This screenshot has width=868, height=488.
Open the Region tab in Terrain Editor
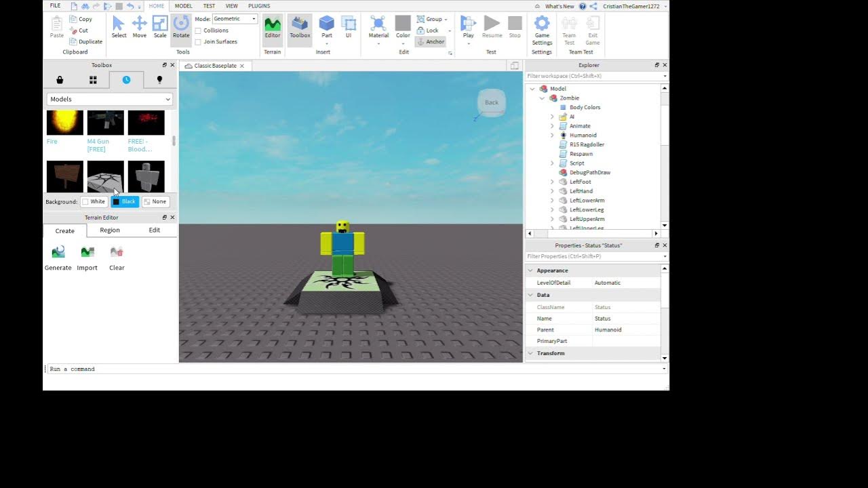[x=110, y=230]
